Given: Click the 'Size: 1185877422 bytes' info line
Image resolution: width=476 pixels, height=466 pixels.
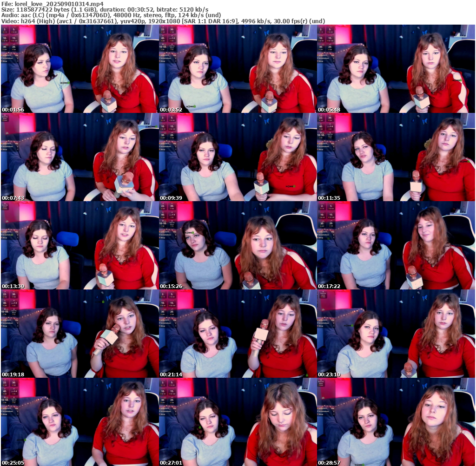Looking at the screenshot, I should pyautogui.click(x=105, y=10).
